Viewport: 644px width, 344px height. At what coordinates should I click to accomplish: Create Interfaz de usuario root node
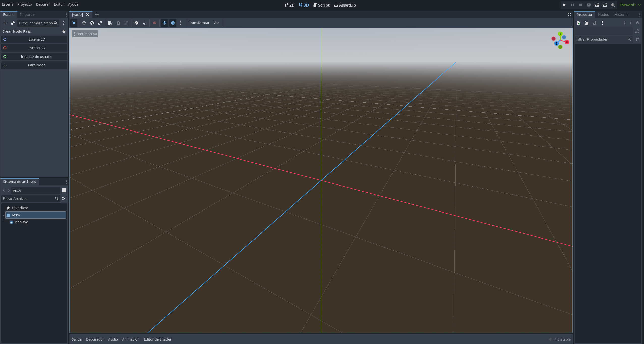coord(34,57)
